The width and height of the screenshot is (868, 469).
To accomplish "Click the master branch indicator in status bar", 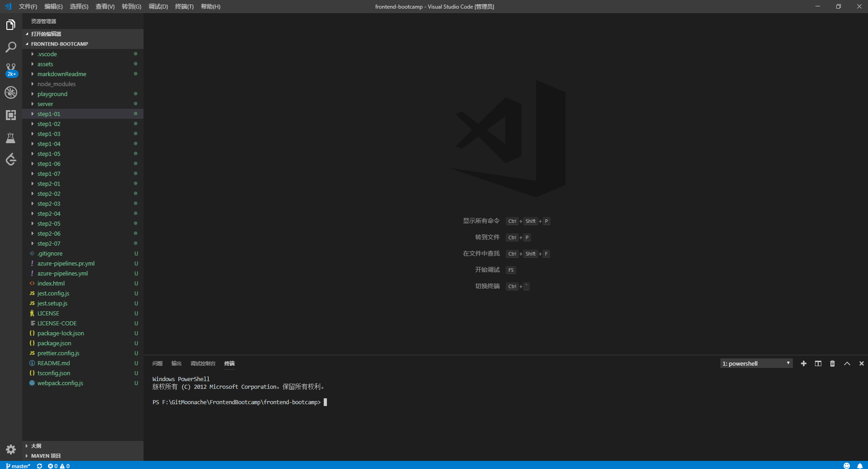I will (x=18, y=466).
